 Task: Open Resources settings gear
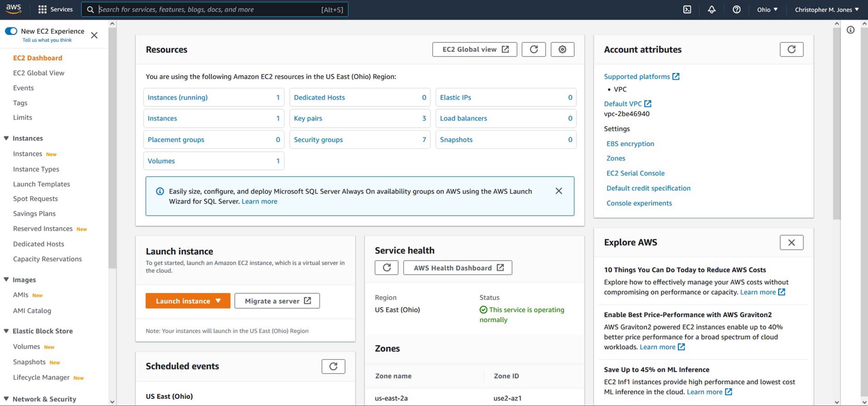click(x=562, y=49)
